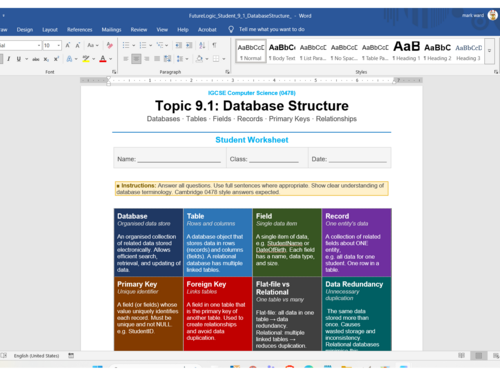Apply subscript formatting

(x=46, y=59)
